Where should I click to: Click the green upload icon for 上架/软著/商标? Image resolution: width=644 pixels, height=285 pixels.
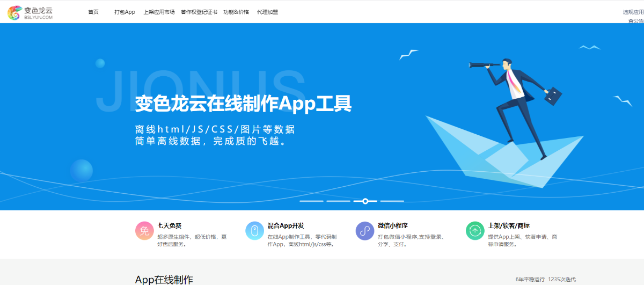click(x=475, y=231)
